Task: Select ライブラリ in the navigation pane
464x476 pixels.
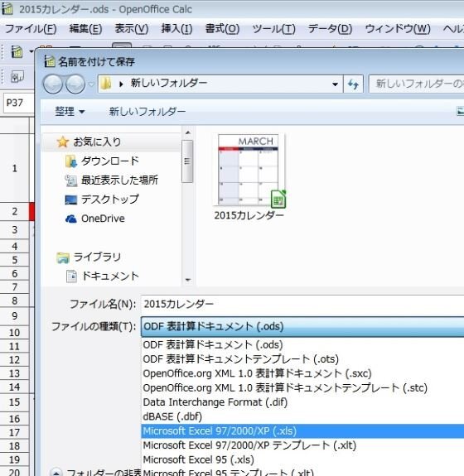Action: pyautogui.click(x=97, y=257)
